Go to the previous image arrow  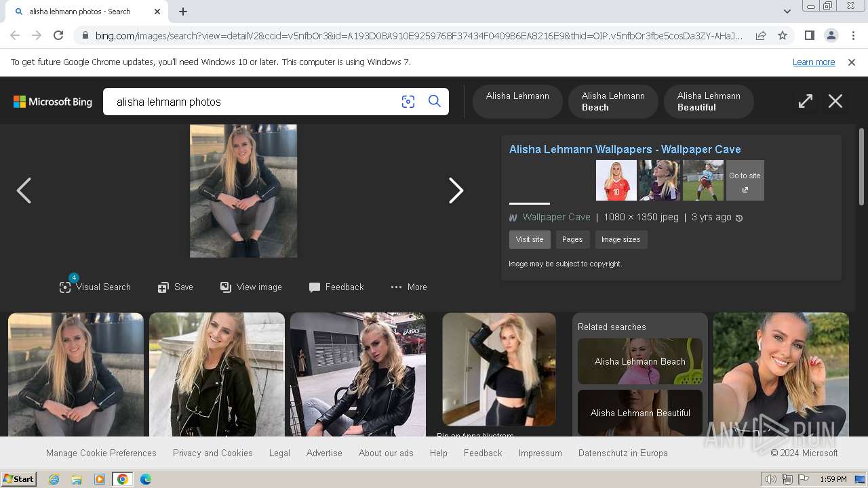pos(24,190)
